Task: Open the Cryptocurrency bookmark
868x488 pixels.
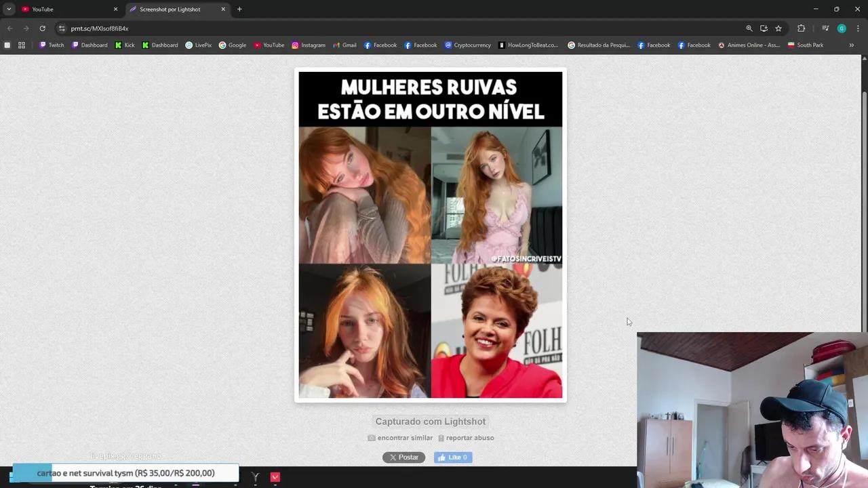Action: point(468,45)
